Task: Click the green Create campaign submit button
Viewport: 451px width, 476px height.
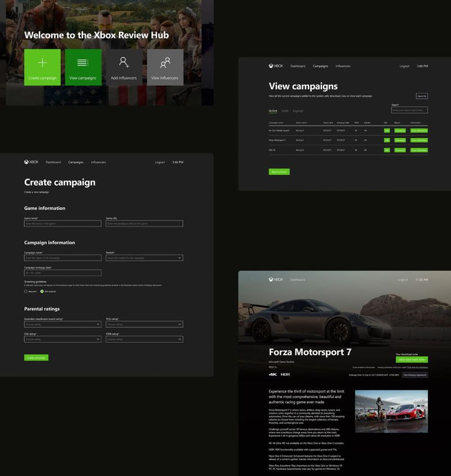Action: click(36, 358)
